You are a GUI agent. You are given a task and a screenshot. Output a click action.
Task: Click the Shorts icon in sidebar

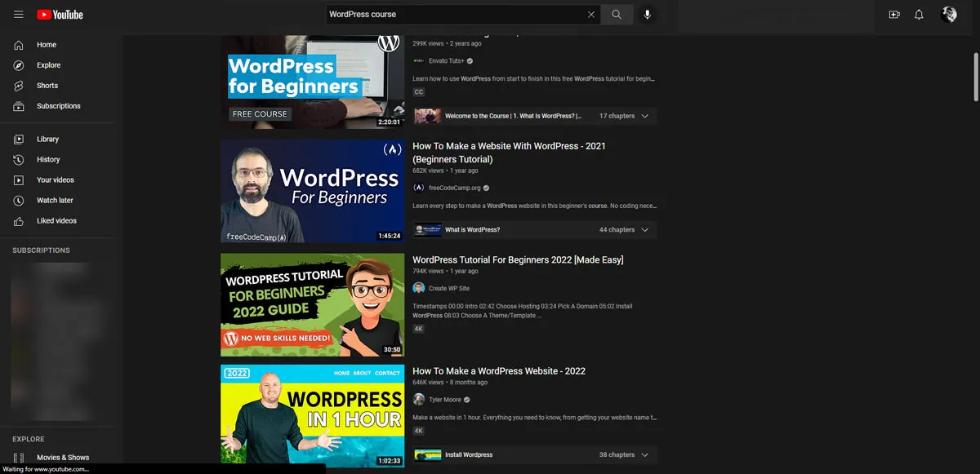19,86
